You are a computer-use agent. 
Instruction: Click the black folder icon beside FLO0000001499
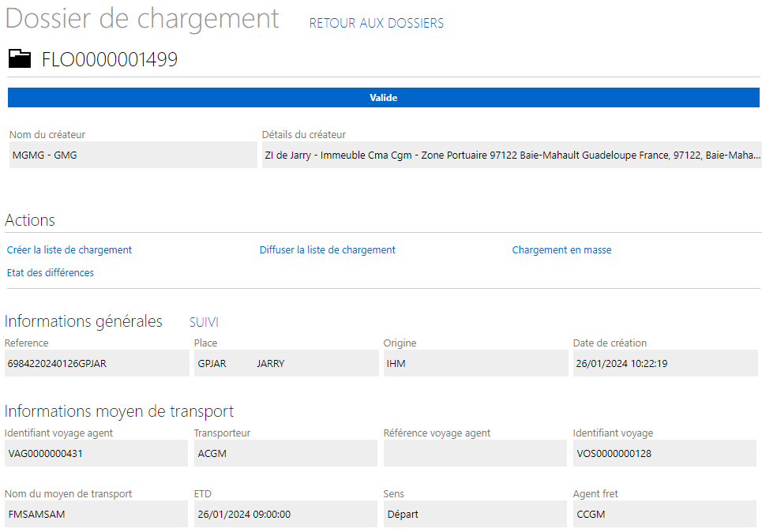click(x=20, y=58)
